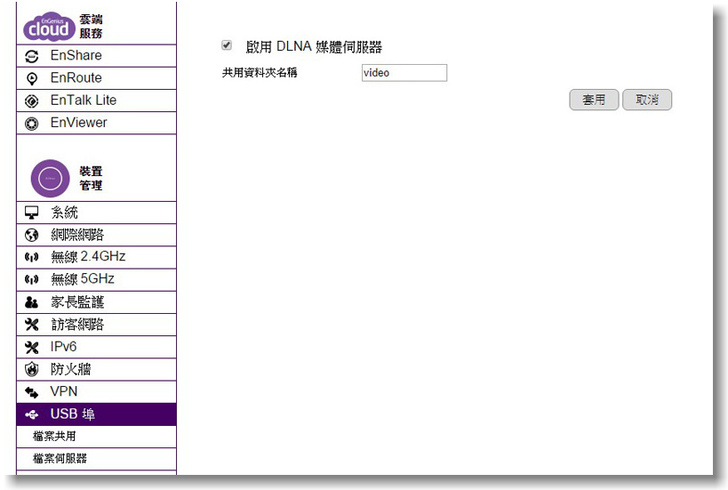Click the 裝置管理 heading text
Viewport: 728px width, 490px height.
(x=91, y=178)
